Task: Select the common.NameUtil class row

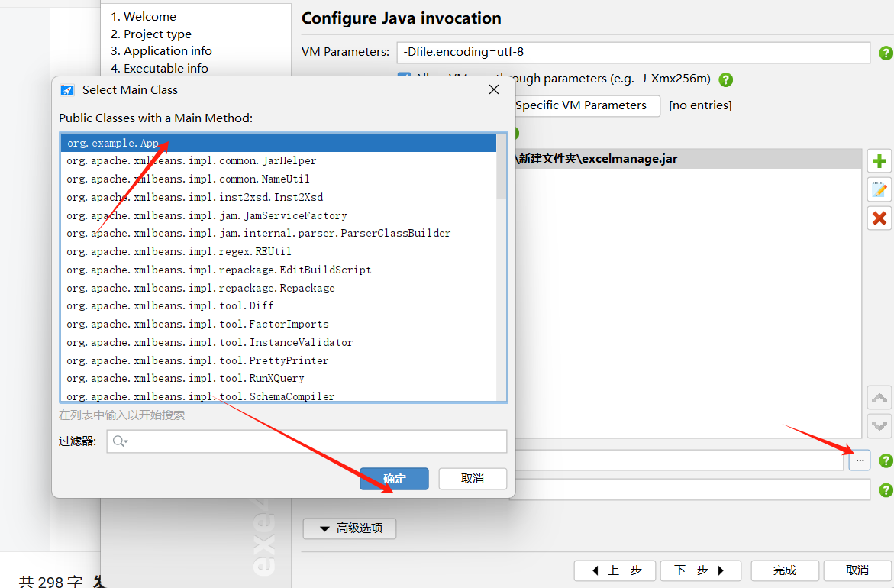Action: 279,179
